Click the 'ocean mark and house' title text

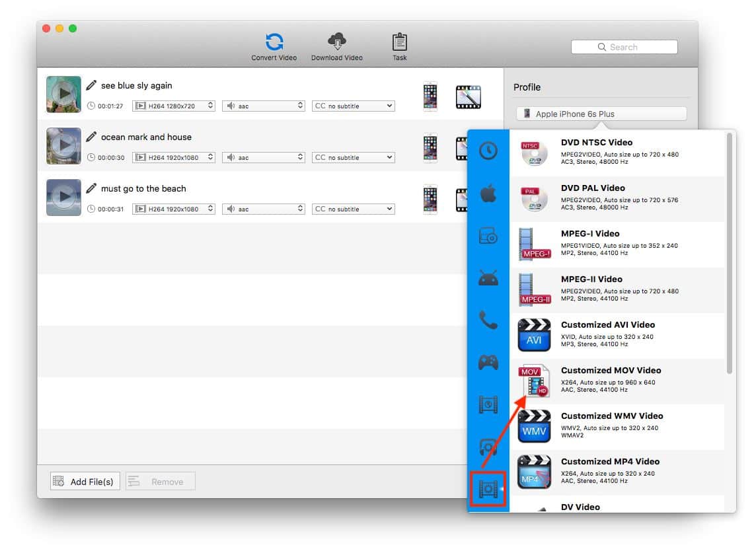[146, 137]
